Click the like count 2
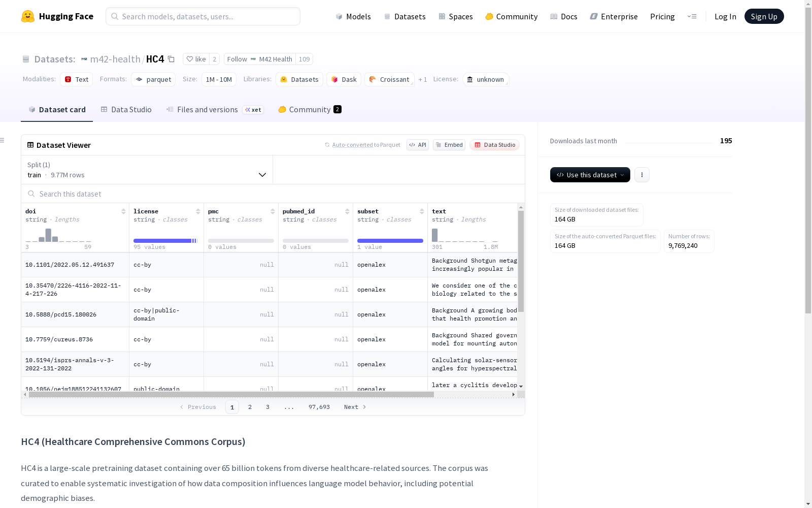 (x=215, y=59)
